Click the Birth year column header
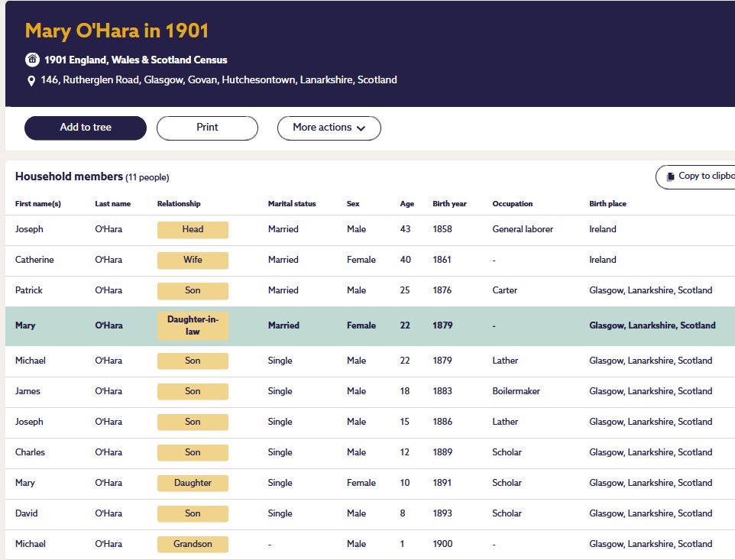 pyautogui.click(x=449, y=204)
